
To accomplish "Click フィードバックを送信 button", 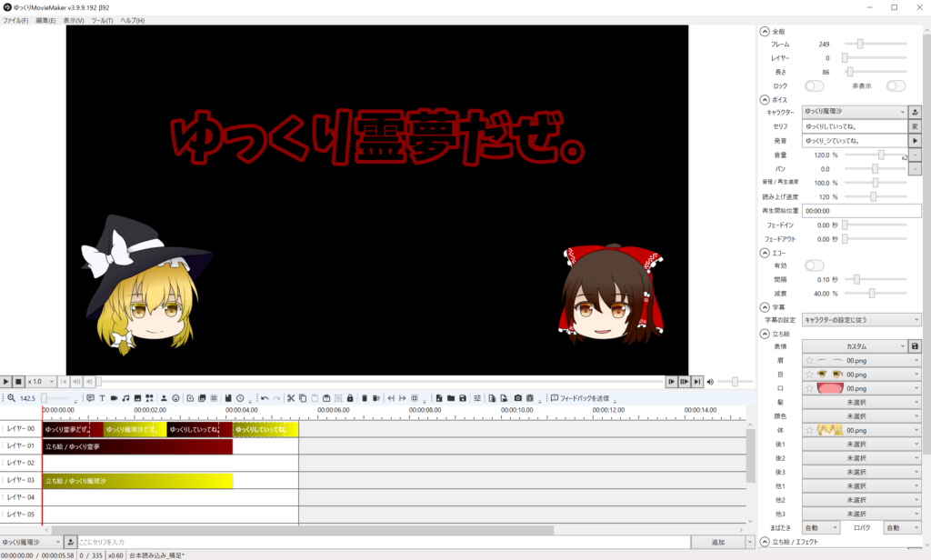I will tap(579, 398).
